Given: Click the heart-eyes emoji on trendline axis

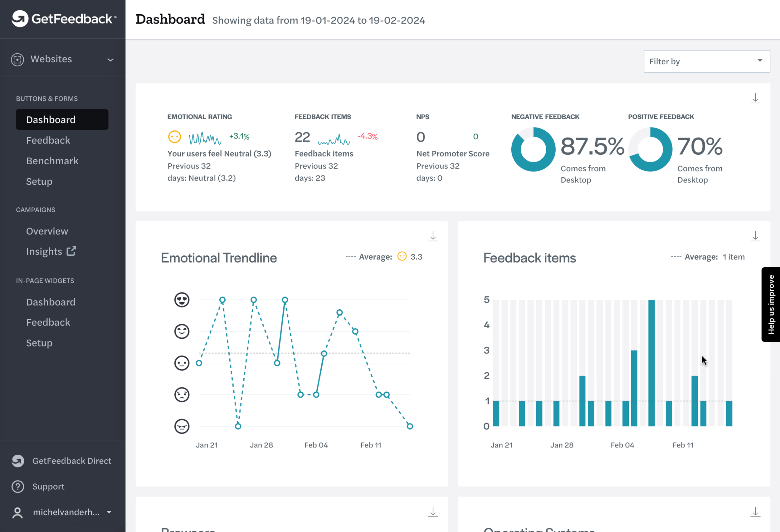Looking at the screenshot, I should [x=182, y=300].
